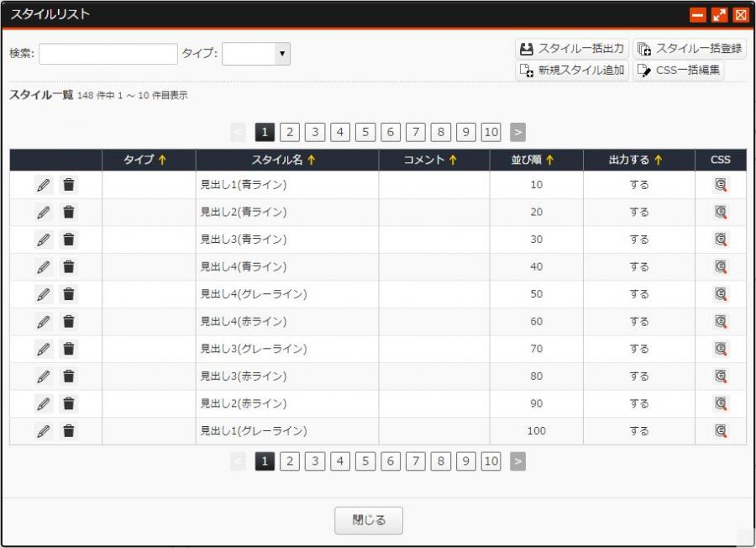Click next page arrow in bottom pagination
This screenshot has width=756, height=548.
coord(517,461)
